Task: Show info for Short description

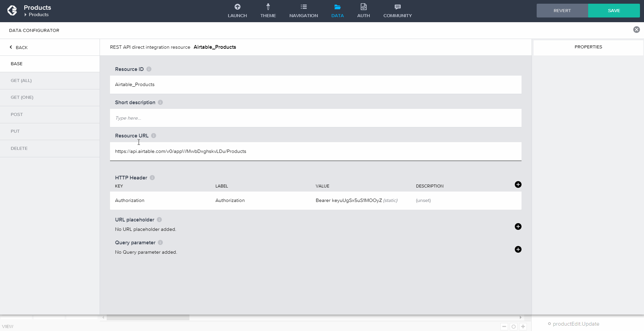Action: click(160, 102)
